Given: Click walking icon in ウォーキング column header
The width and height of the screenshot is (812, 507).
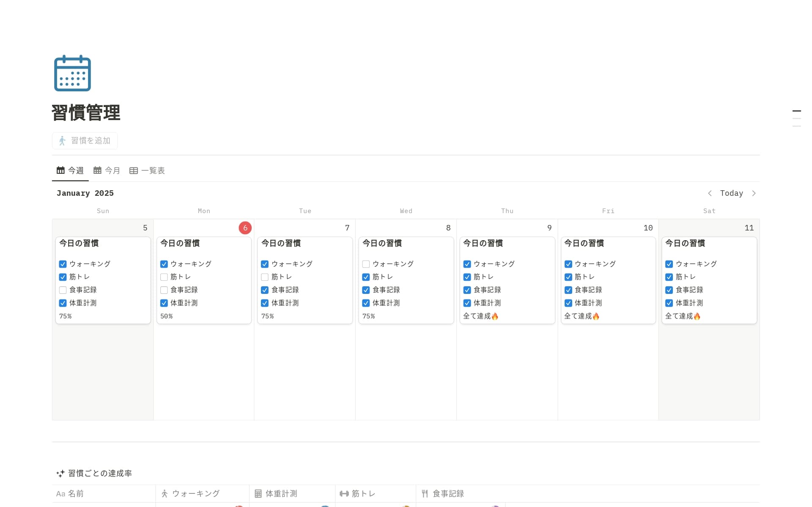Looking at the screenshot, I should pyautogui.click(x=165, y=493).
